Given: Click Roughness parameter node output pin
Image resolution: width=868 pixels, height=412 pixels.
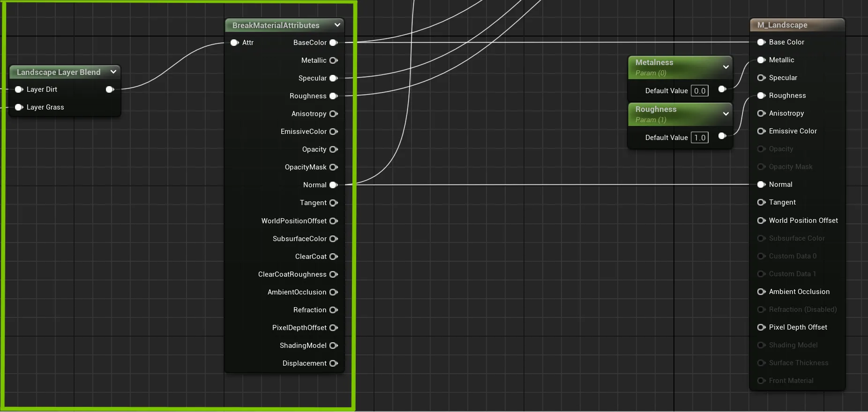Looking at the screenshot, I should [722, 136].
